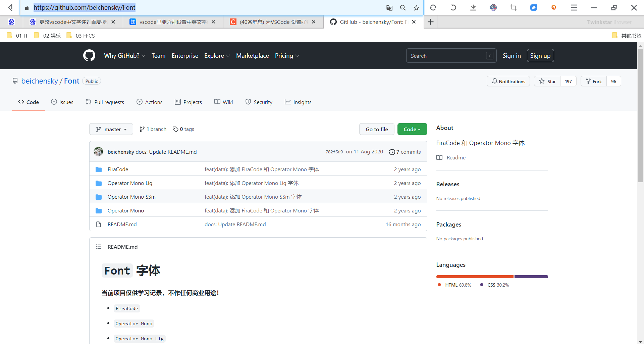The height and width of the screenshot is (344, 644).
Task: Open the Actions tab
Action: click(x=150, y=102)
